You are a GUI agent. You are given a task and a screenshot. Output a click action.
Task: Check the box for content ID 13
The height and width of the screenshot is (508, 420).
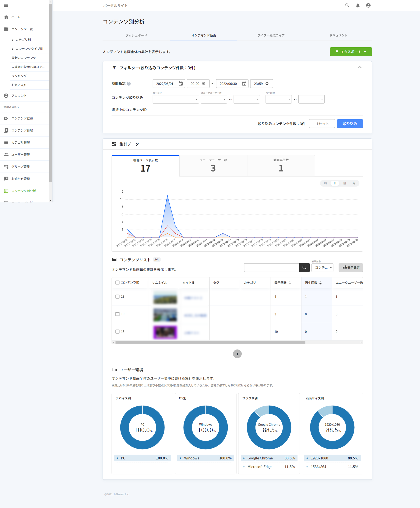117,297
